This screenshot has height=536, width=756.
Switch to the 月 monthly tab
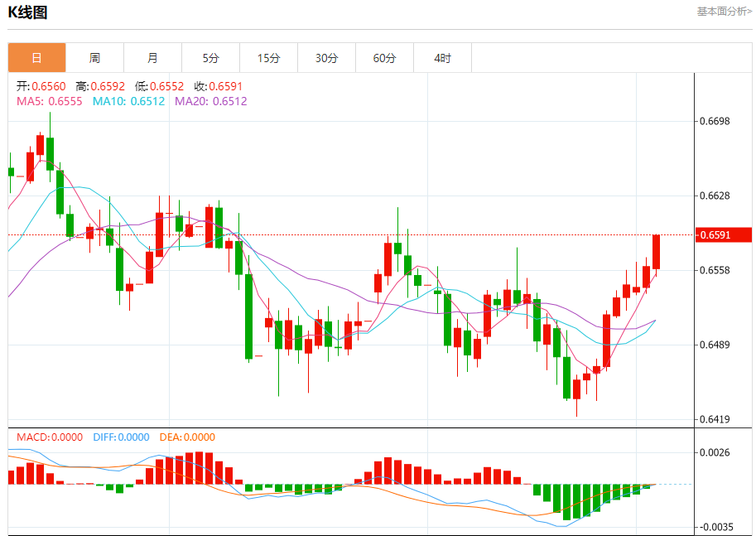[x=152, y=58]
